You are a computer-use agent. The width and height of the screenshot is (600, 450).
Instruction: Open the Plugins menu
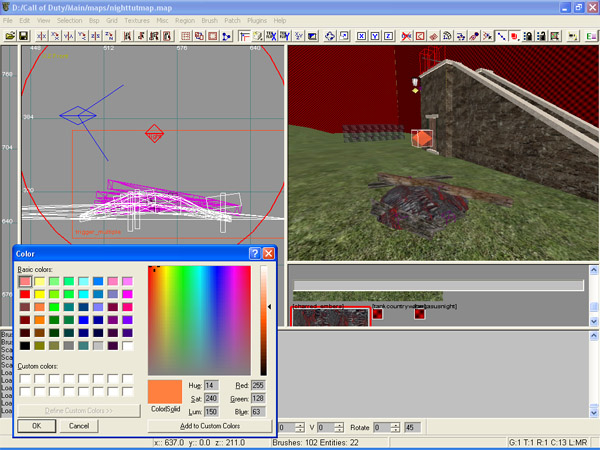tap(257, 20)
